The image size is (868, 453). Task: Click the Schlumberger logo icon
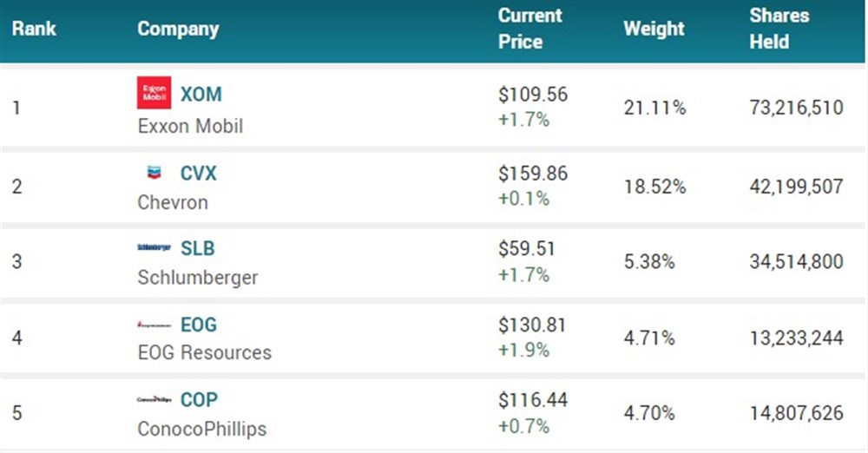(x=155, y=248)
